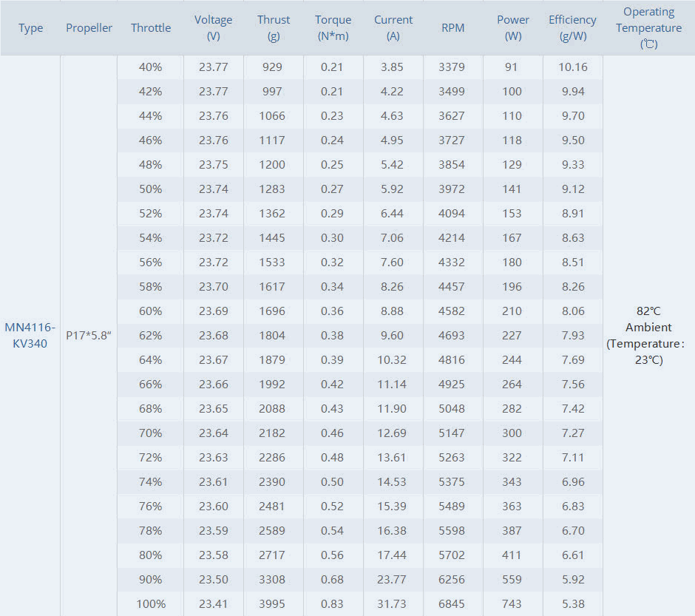Click the Power (W) column header
695x616 pixels.
(513, 28)
